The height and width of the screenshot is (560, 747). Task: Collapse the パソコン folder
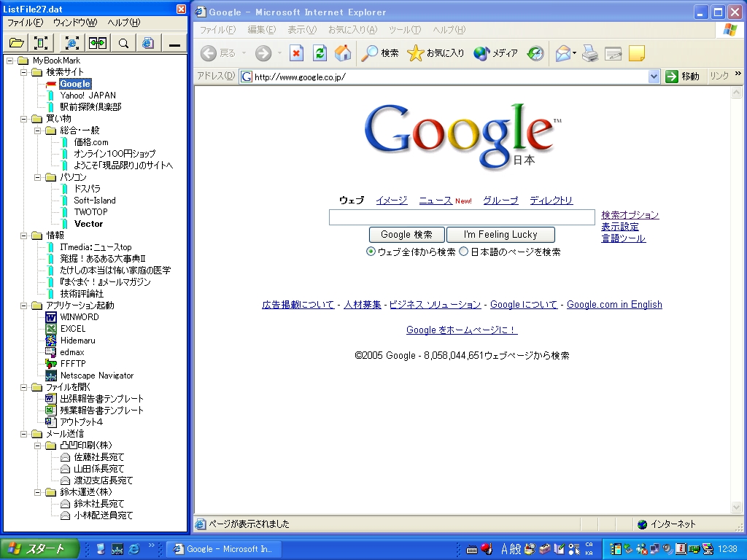click(x=38, y=177)
